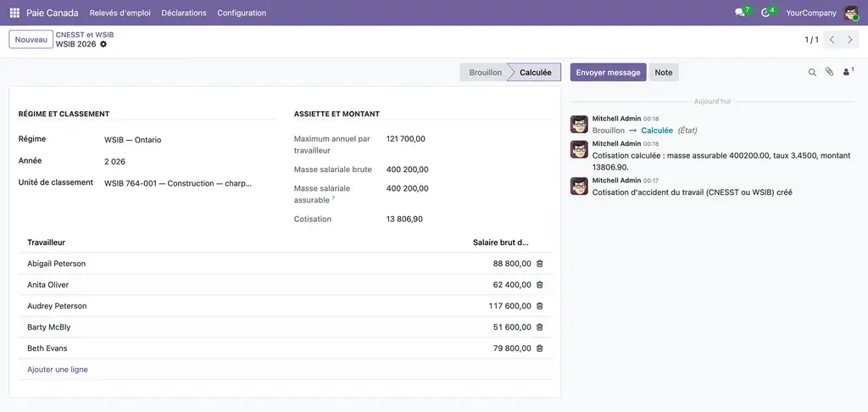Switch company via YourCompany
This screenshot has height=412, width=868.
pos(811,13)
